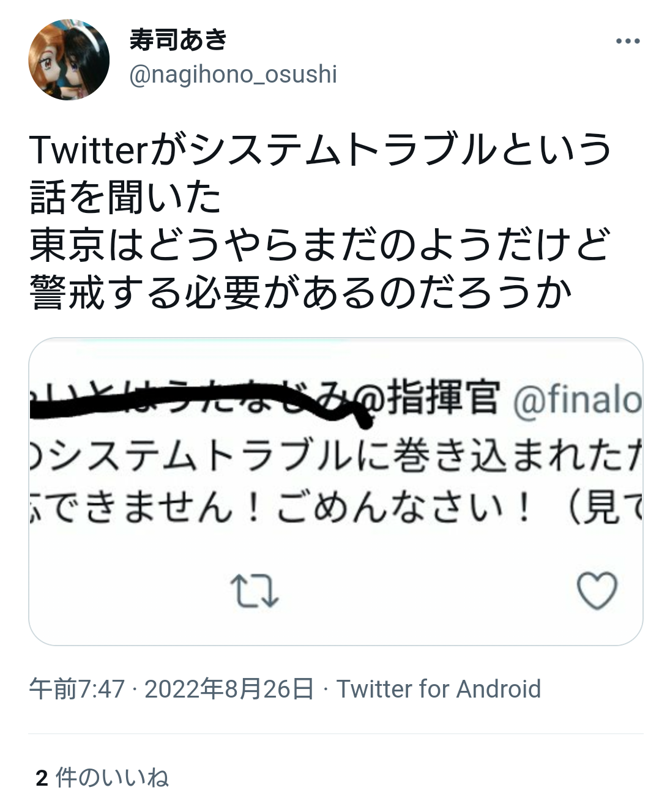Click the word Twitter starting the tweet
670x812 pixels.
(x=86, y=150)
